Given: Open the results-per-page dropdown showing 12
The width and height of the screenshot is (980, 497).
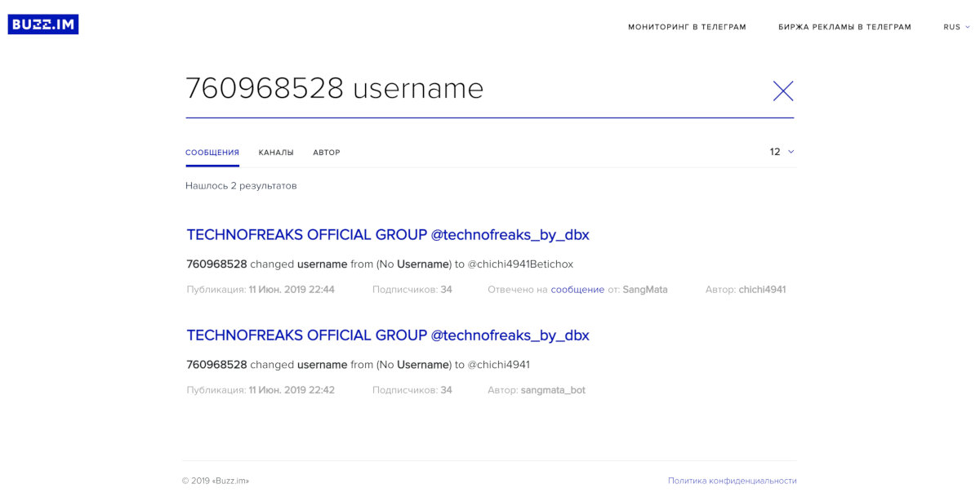Looking at the screenshot, I should [782, 152].
